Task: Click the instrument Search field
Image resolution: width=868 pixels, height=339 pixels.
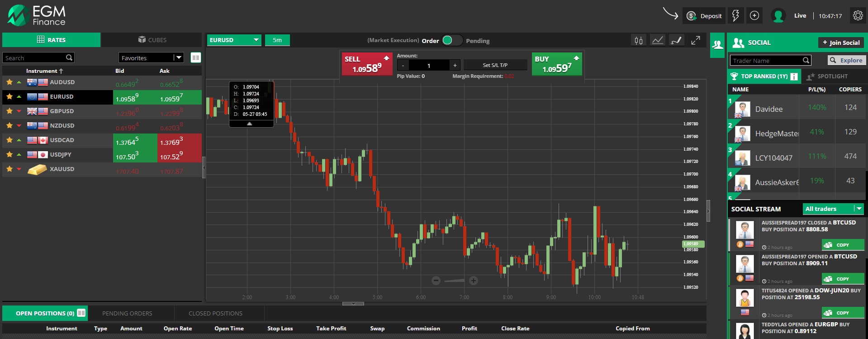Action: [x=34, y=58]
